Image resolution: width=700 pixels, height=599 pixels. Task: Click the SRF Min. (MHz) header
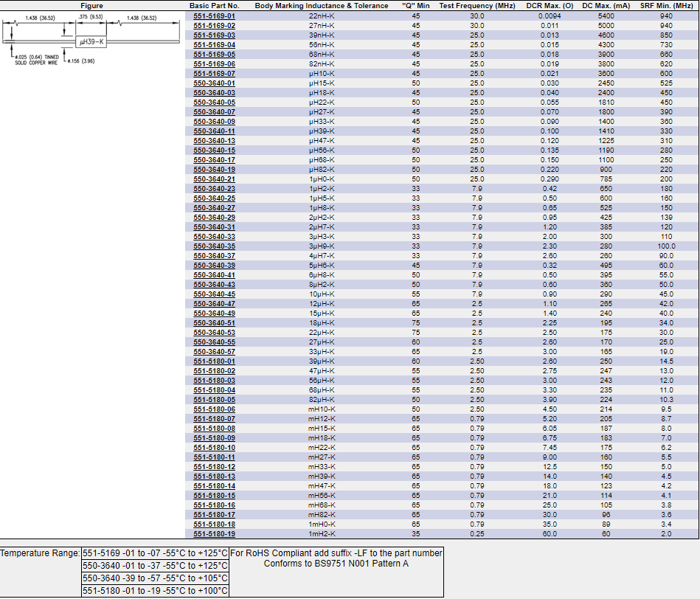(666, 5)
